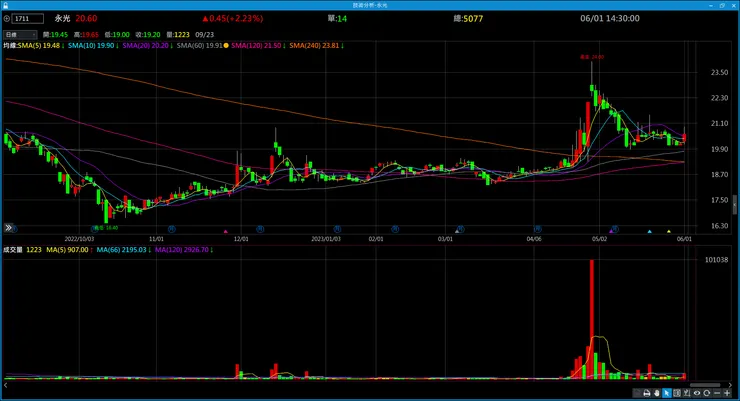740x401 pixels.
Task: Click the circled month marker near 04/06
Action: [x=538, y=229]
